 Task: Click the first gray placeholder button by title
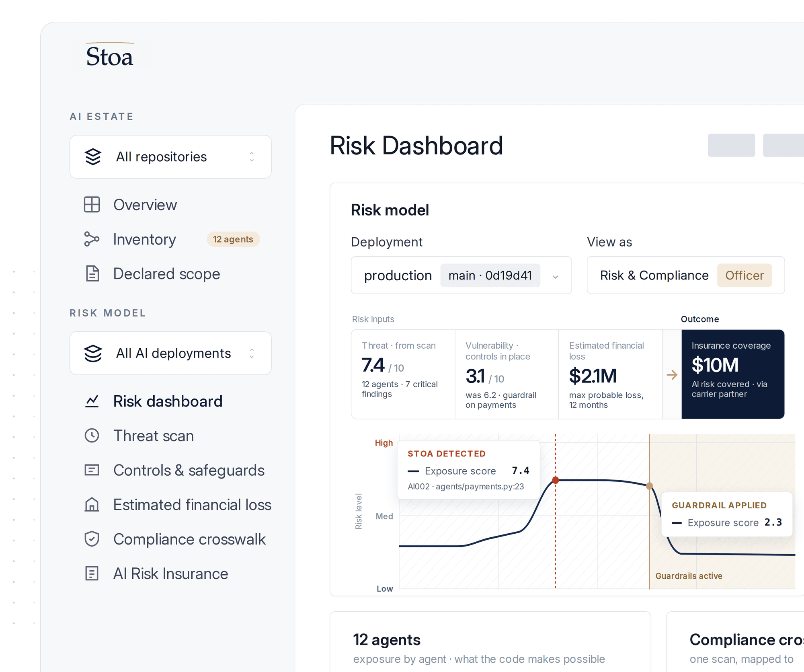point(732,145)
